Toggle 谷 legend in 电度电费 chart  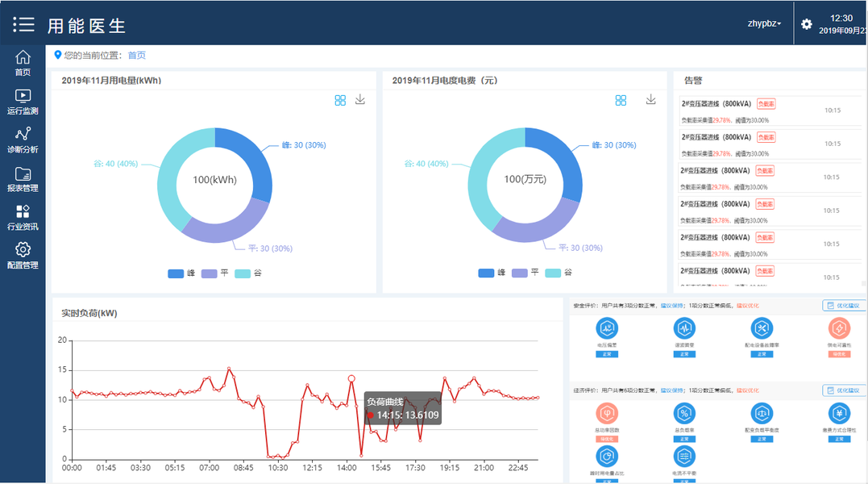pos(559,273)
